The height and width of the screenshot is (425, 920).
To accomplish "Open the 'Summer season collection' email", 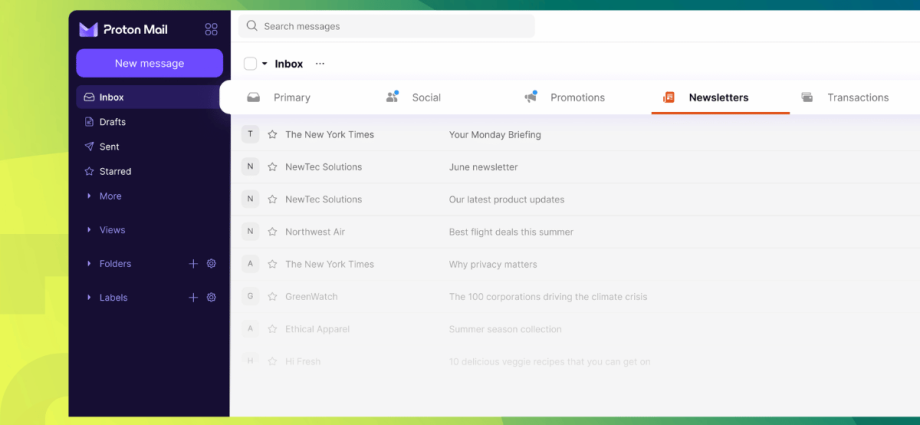I will [x=505, y=329].
